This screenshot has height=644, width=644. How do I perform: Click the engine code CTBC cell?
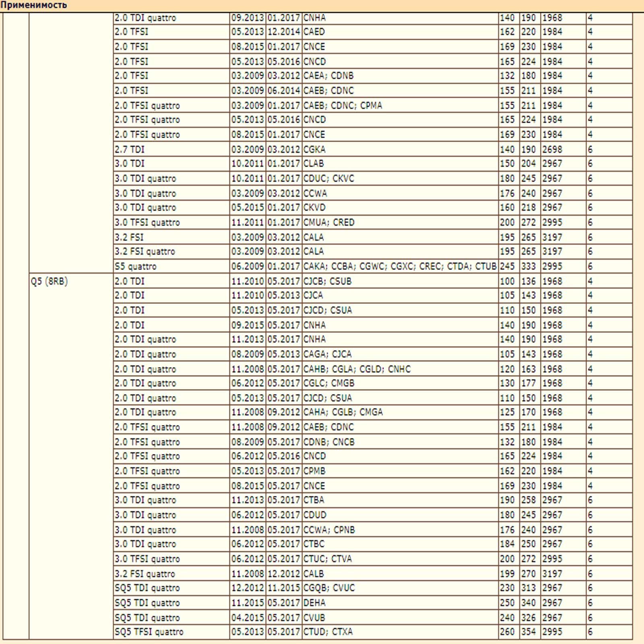tap(314, 544)
